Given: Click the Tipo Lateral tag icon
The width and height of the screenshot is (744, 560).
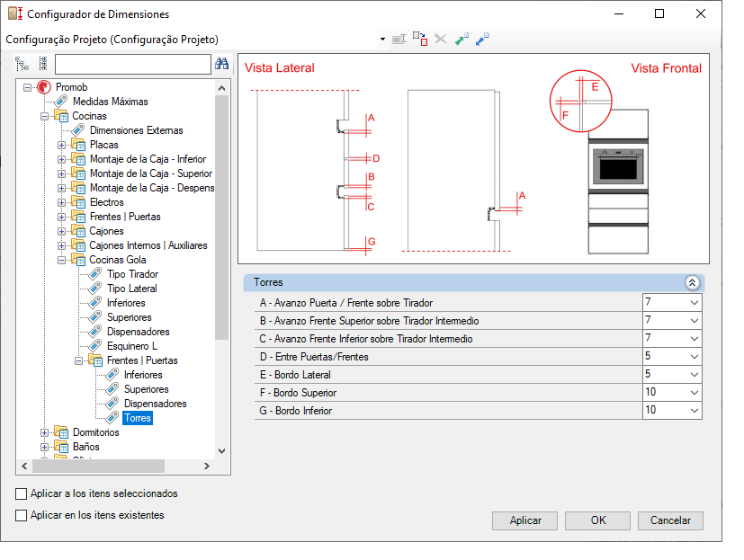Looking at the screenshot, I should [x=95, y=289].
